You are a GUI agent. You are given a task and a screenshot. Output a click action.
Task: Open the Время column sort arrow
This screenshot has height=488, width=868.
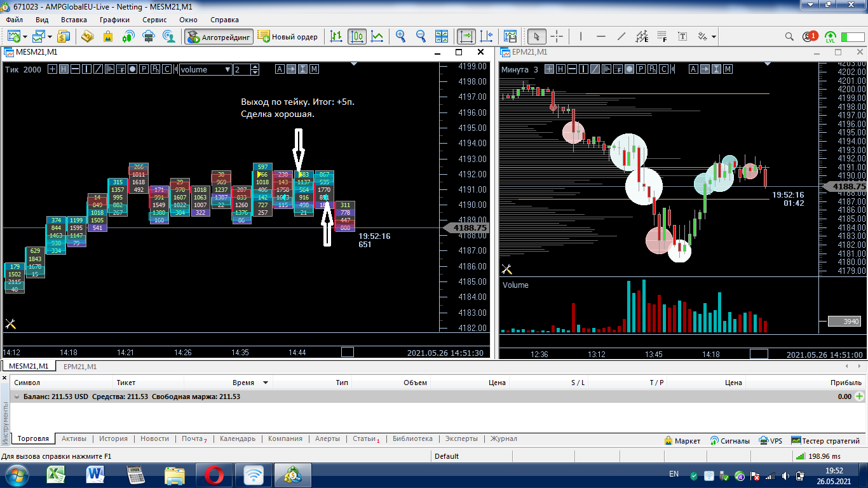click(266, 383)
